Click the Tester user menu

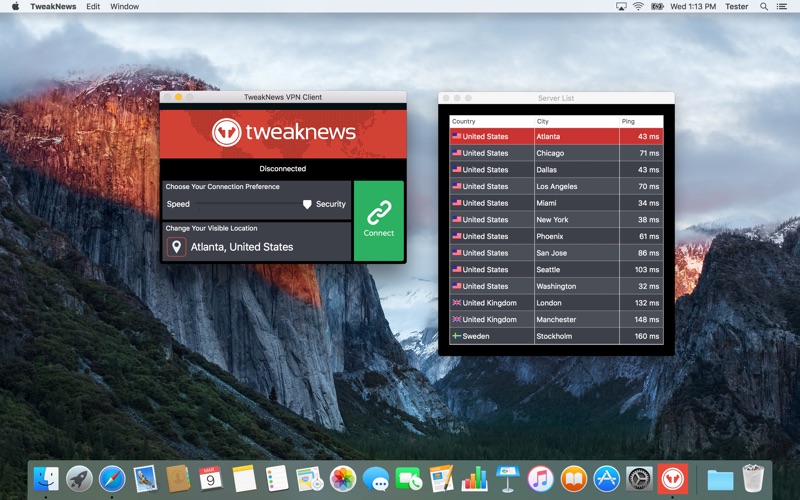(736, 7)
